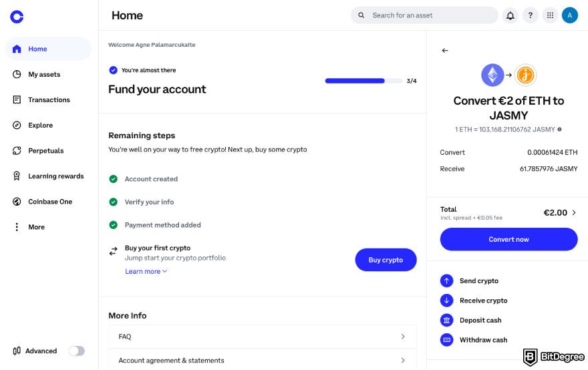Image resolution: width=588 pixels, height=370 pixels.
Task: Click the Fund your account heading
Action: (157, 89)
